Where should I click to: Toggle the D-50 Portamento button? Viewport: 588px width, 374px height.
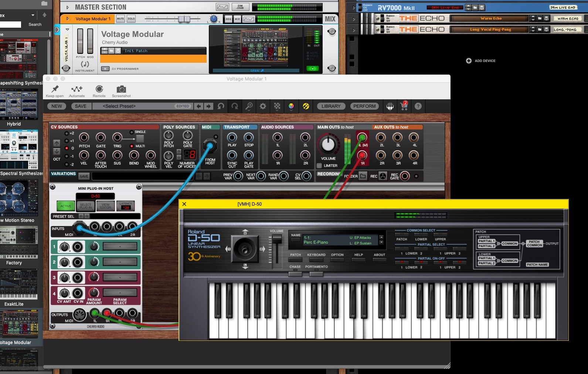coord(316,274)
